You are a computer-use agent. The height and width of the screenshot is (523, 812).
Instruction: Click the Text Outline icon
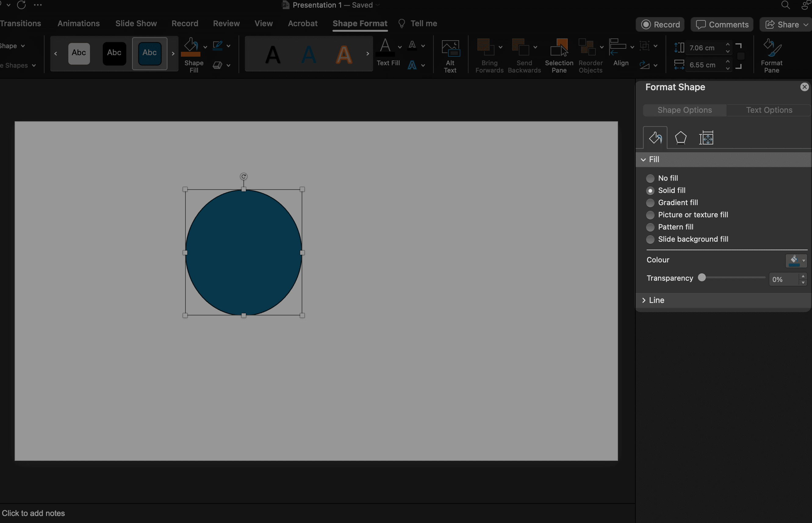coord(412,45)
